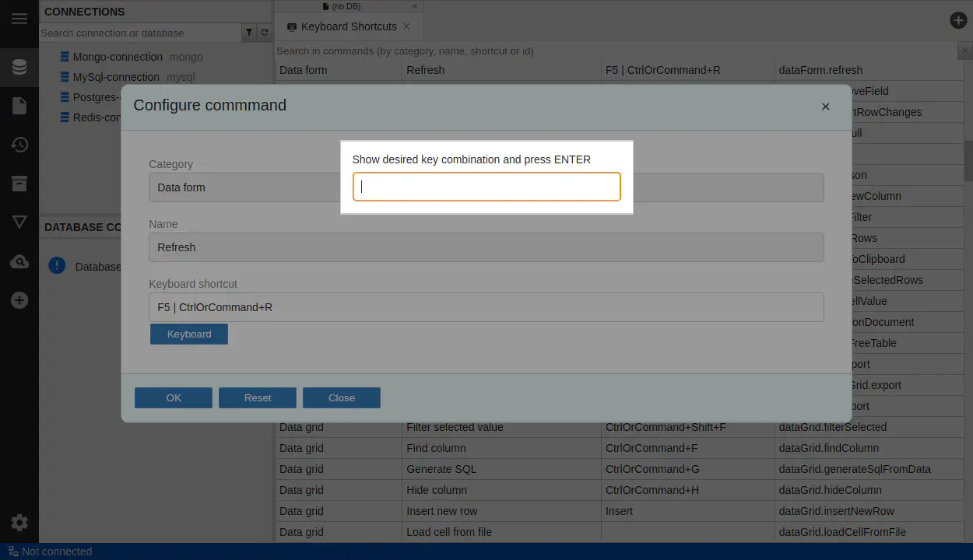The width and height of the screenshot is (973, 560).
Task: Open the hamburger menu in the sidebar
Action: pos(19,19)
